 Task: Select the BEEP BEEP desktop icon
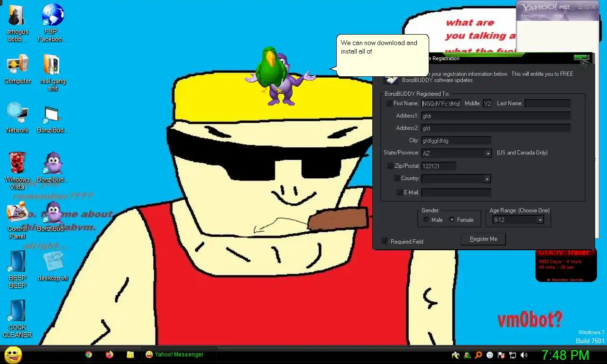pyautogui.click(x=18, y=270)
